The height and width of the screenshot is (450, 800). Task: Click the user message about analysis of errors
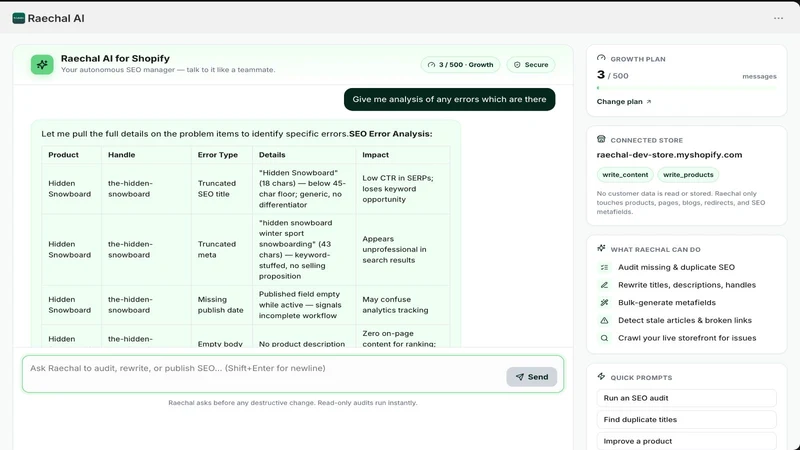pos(449,99)
